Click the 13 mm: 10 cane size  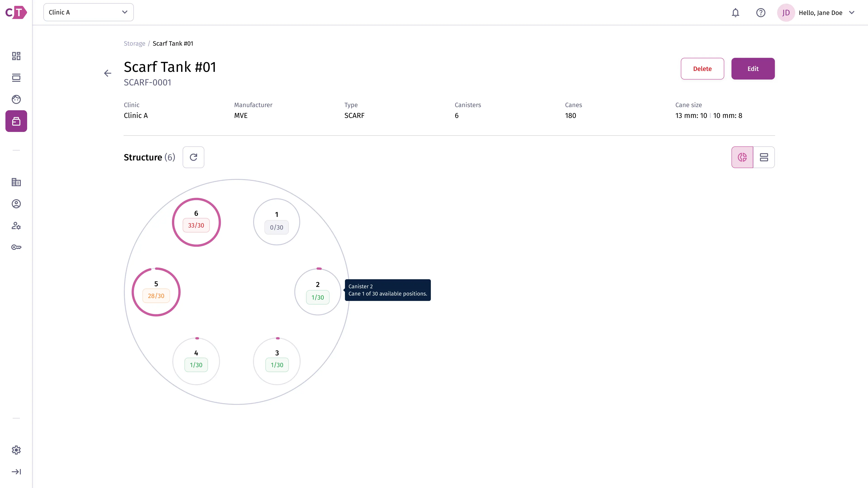point(691,115)
